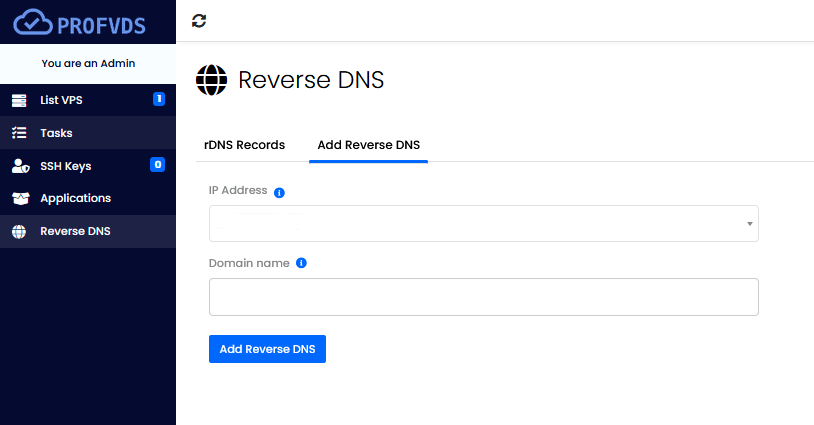
Task: Focus the Domain name input field
Action: [484, 297]
